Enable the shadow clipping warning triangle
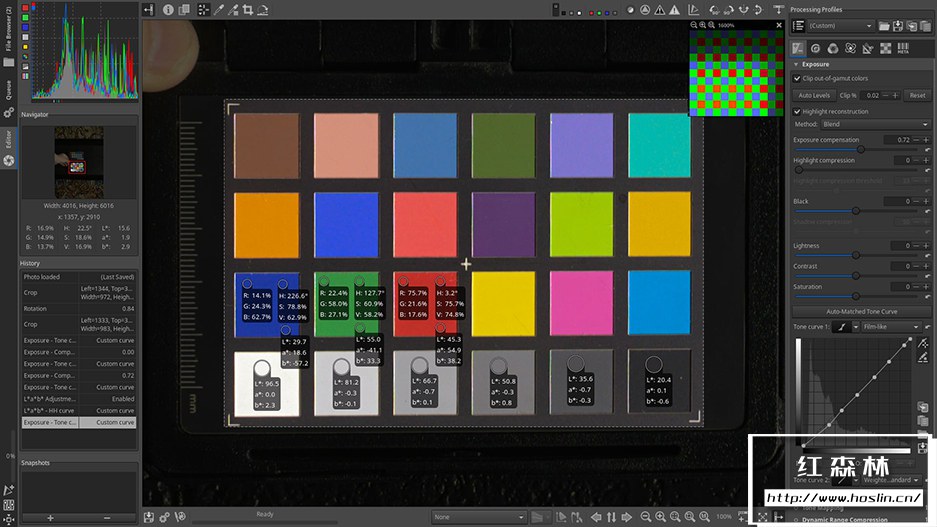This screenshot has height=527, width=937. (x=660, y=10)
